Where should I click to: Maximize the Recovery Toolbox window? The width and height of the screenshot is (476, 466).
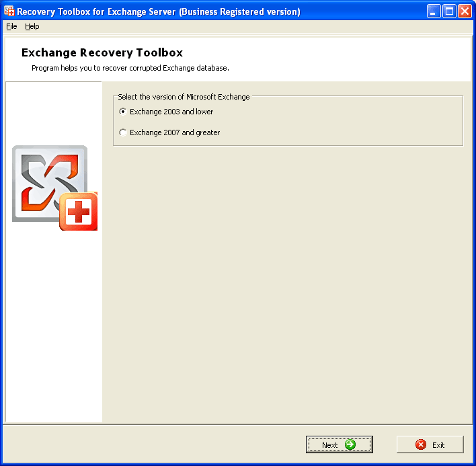(449, 11)
